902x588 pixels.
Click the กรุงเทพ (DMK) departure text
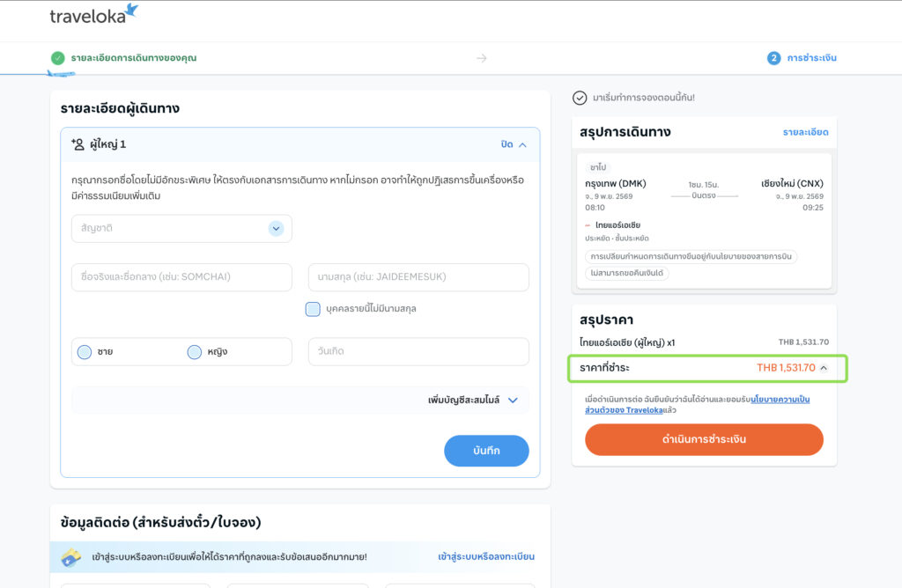pos(616,183)
